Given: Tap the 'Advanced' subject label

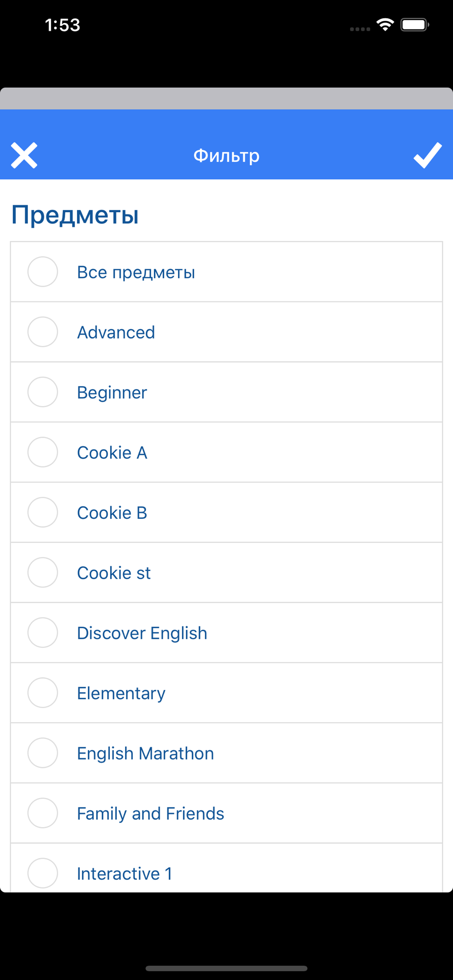Looking at the screenshot, I should [x=116, y=332].
